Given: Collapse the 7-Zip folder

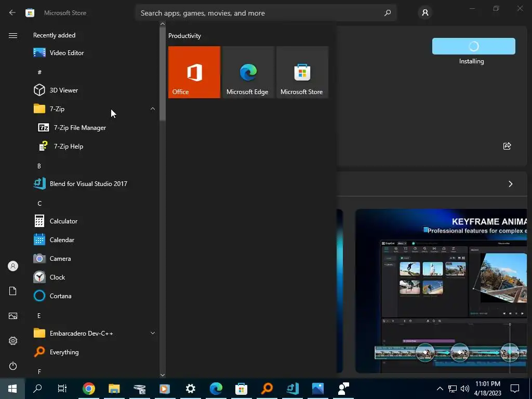Looking at the screenshot, I should pos(95,109).
